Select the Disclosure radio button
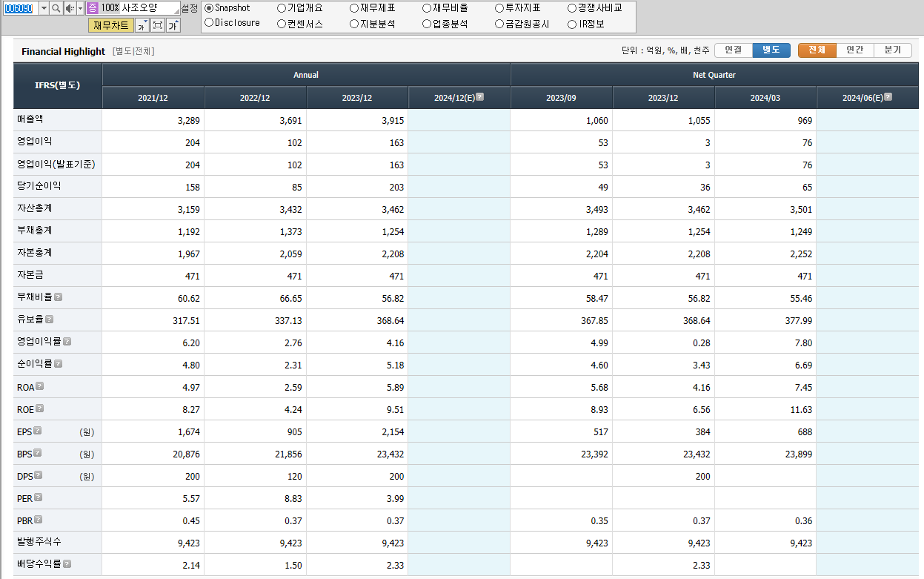Viewport: 924px width, 579px height. coord(209,23)
